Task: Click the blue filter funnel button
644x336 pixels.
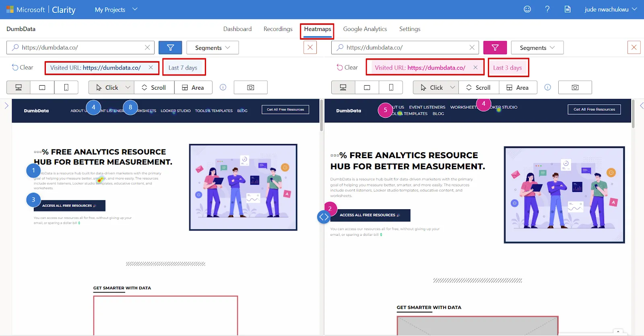Action: pyautogui.click(x=170, y=47)
